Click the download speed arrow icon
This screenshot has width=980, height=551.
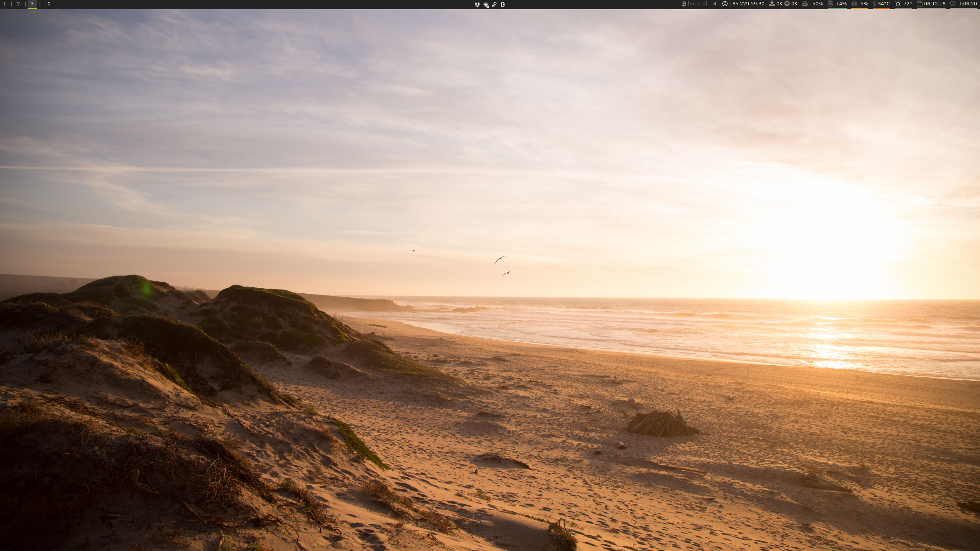pos(772,4)
